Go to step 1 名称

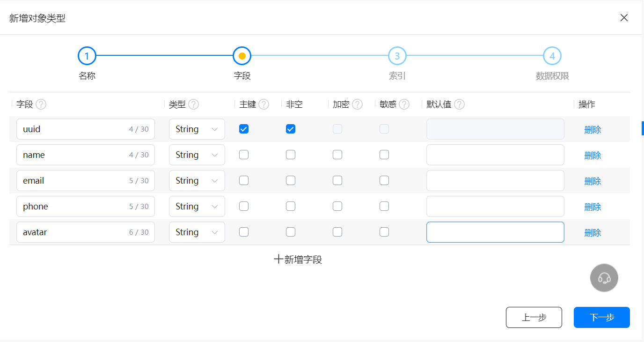tap(87, 56)
